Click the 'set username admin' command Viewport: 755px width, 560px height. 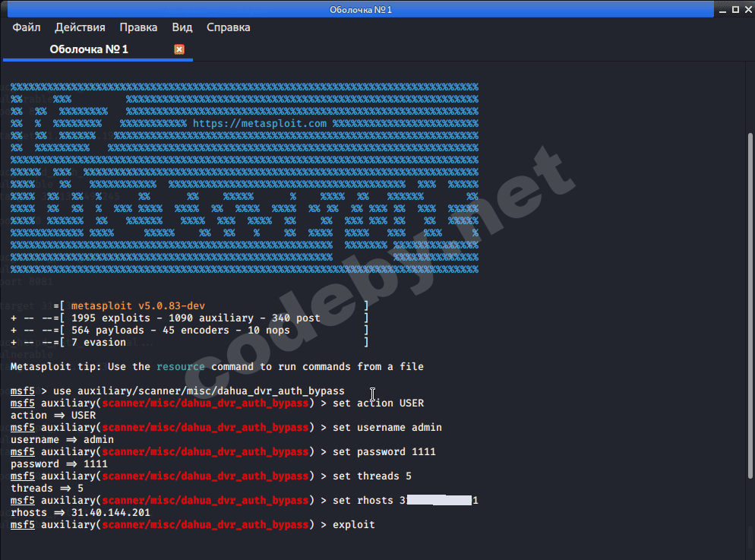387,428
